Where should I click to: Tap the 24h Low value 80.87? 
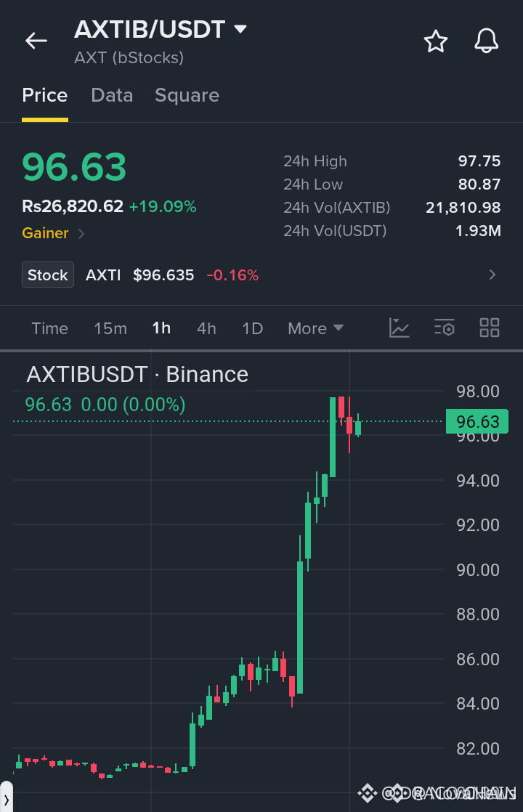coord(479,184)
